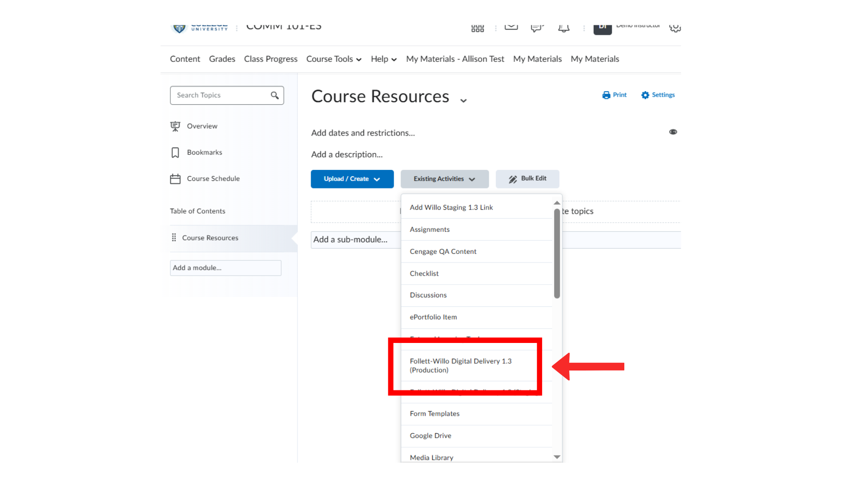868x488 pixels.
Task: Click the Course Schedule calendar icon
Action: (175, 179)
